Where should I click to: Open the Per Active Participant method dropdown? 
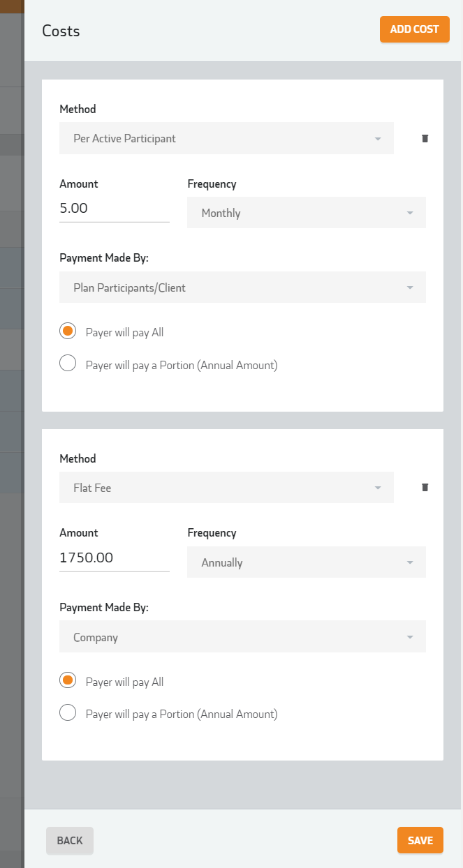coord(226,138)
